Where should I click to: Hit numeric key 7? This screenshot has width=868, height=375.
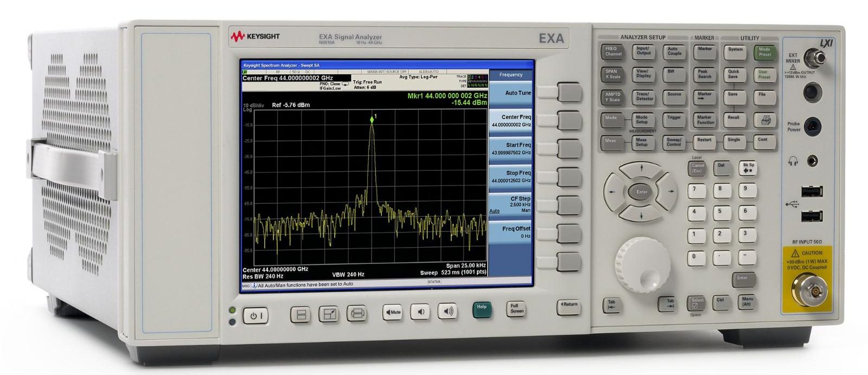pos(695,190)
